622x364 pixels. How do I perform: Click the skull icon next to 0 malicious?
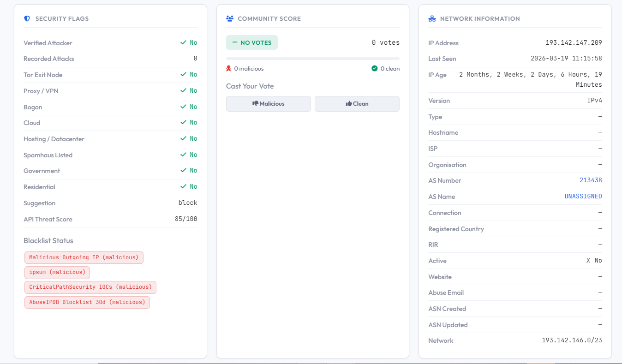pyautogui.click(x=228, y=68)
